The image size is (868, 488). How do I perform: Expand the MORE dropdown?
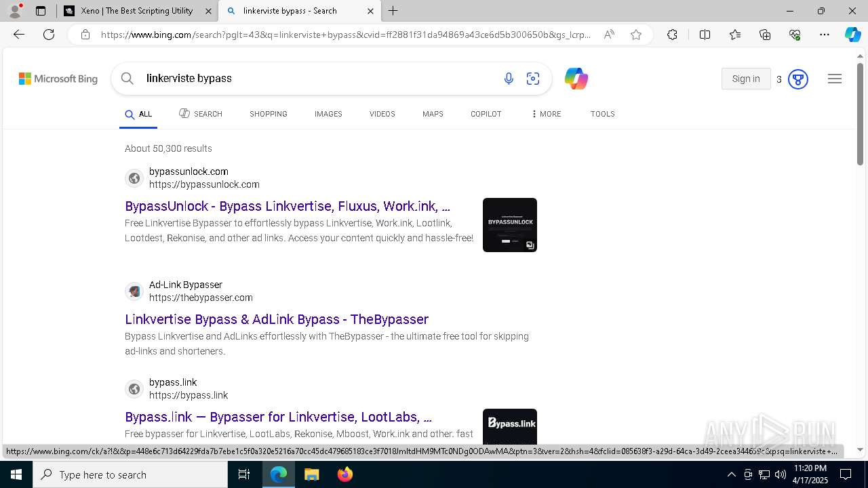point(547,114)
